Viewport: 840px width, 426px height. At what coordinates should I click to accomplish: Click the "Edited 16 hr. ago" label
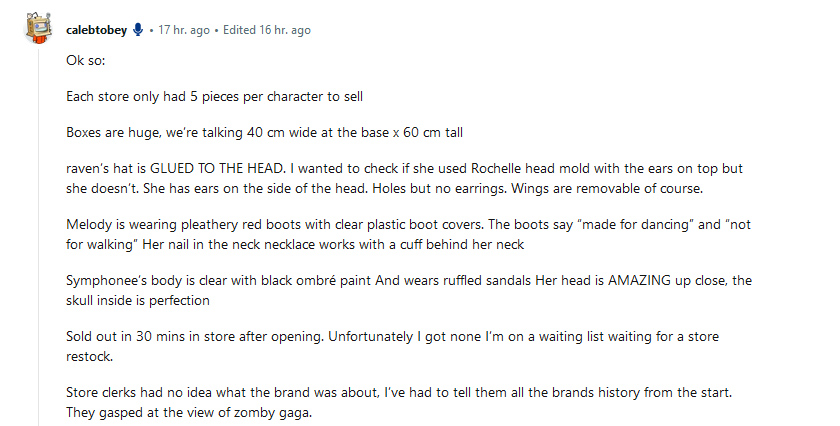[x=266, y=30]
